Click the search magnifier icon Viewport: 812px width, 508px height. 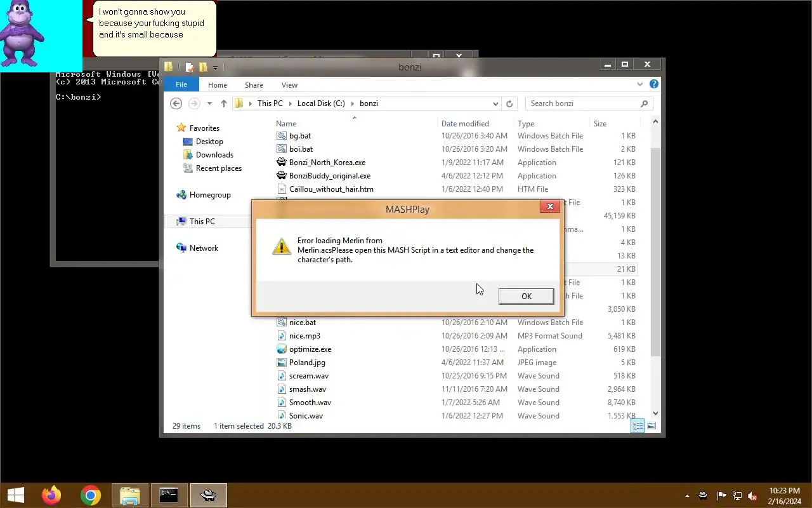tap(644, 104)
